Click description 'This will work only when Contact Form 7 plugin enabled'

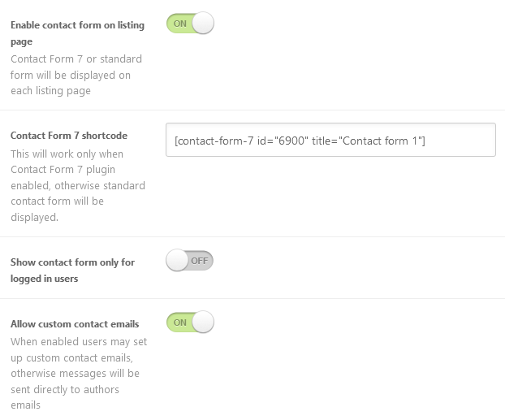[78, 186]
